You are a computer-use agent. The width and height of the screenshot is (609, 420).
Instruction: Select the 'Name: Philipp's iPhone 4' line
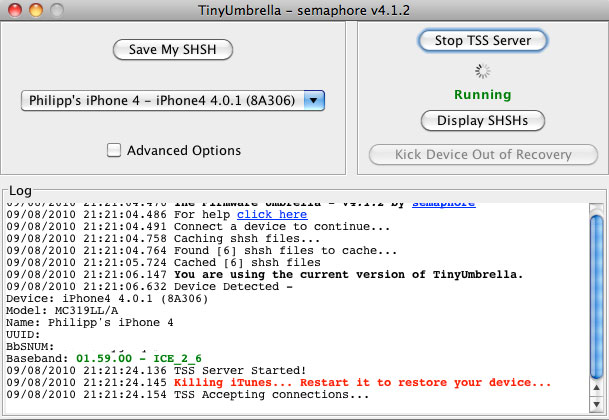90,322
